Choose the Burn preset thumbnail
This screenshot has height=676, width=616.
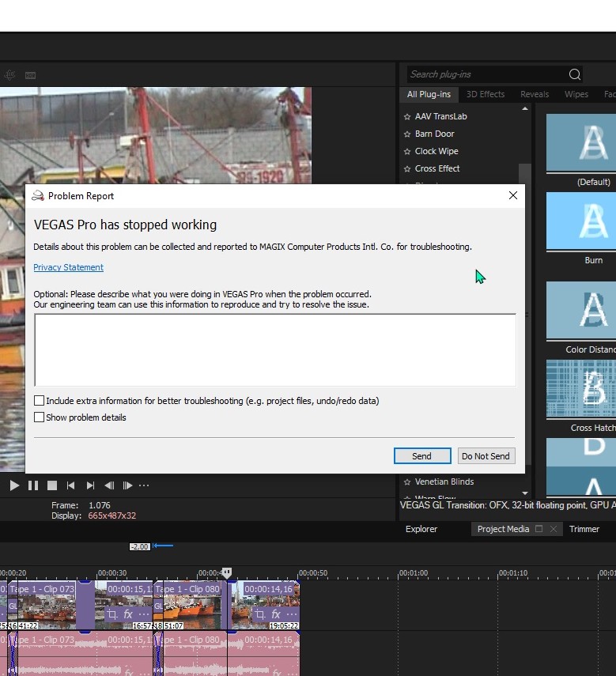tap(580, 221)
